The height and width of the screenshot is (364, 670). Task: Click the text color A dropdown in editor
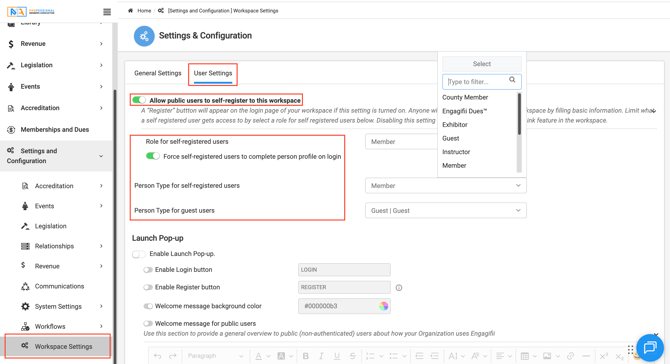pos(262,356)
